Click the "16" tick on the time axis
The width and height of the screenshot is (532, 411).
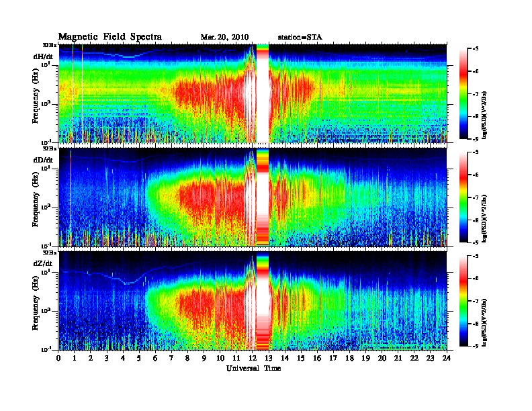317,358
